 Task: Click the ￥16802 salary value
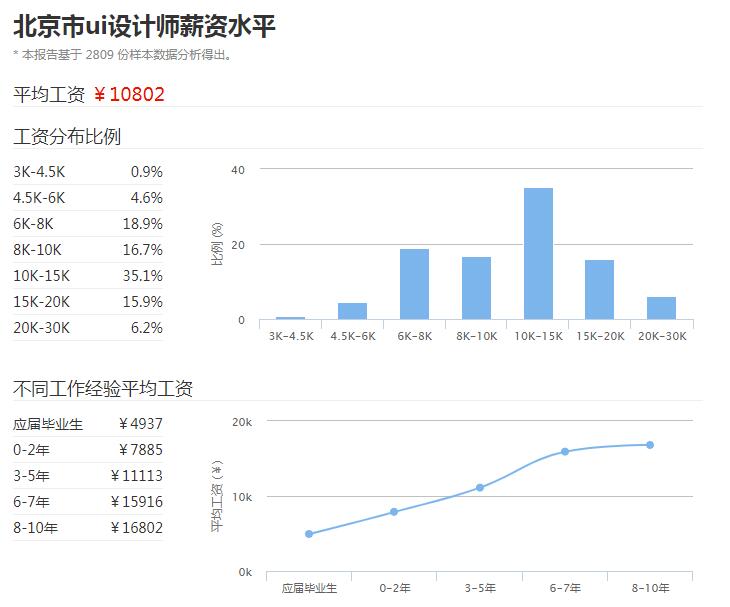coord(137,528)
